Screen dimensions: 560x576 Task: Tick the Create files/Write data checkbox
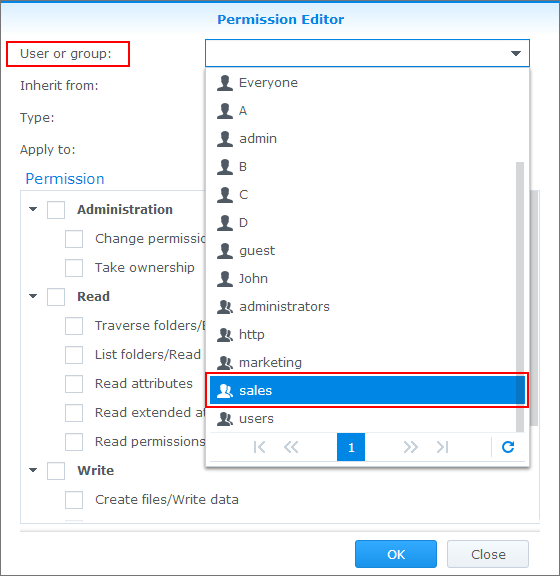pyautogui.click(x=74, y=500)
